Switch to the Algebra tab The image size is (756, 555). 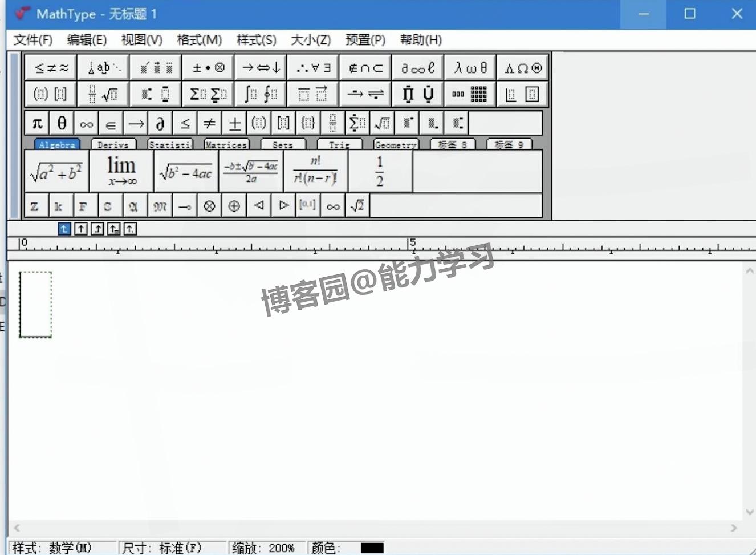(x=57, y=145)
